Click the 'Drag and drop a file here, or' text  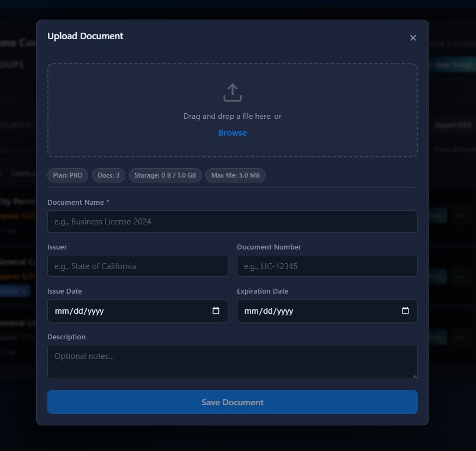tap(233, 117)
